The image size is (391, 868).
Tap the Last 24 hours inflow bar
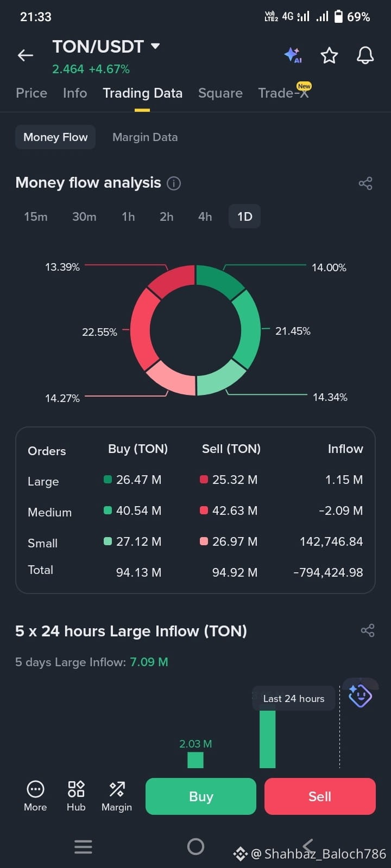click(x=268, y=739)
